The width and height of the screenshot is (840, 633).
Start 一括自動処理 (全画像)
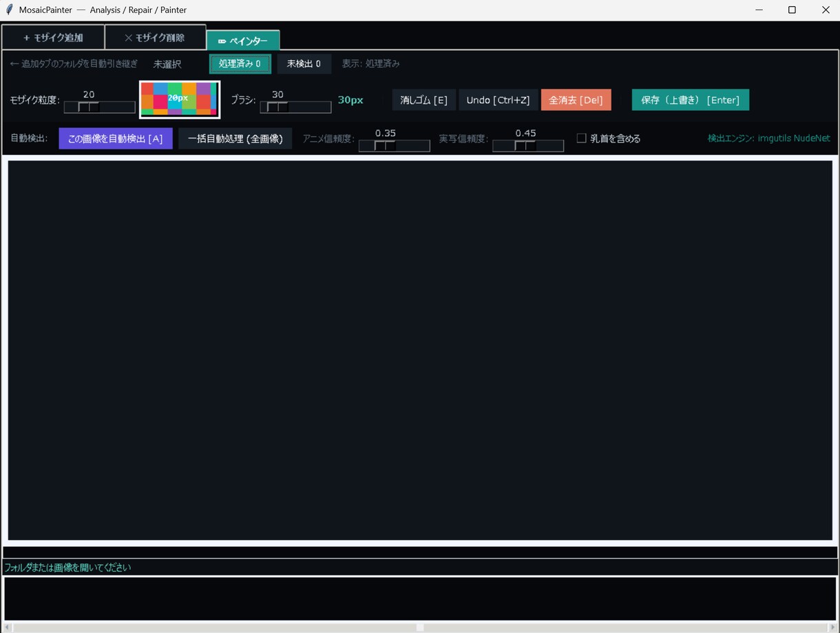(235, 138)
